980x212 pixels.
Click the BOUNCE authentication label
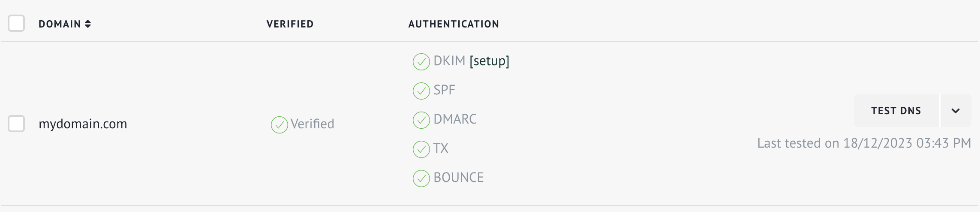[x=458, y=177]
